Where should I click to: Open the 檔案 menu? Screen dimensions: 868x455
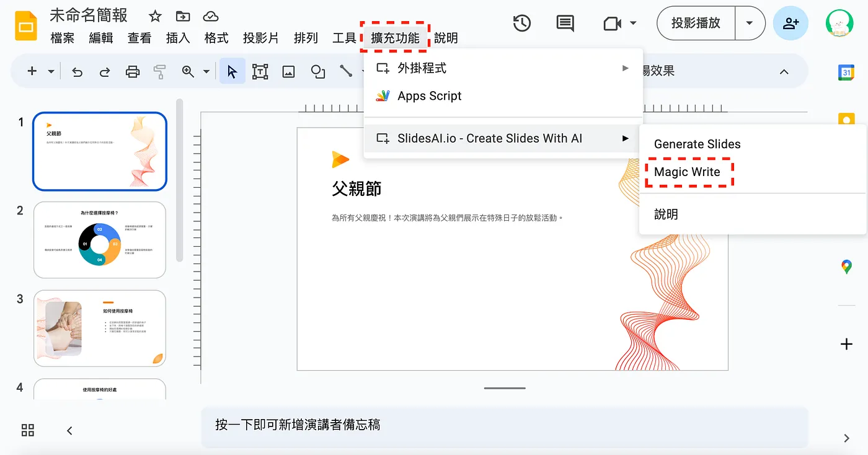click(62, 38)
